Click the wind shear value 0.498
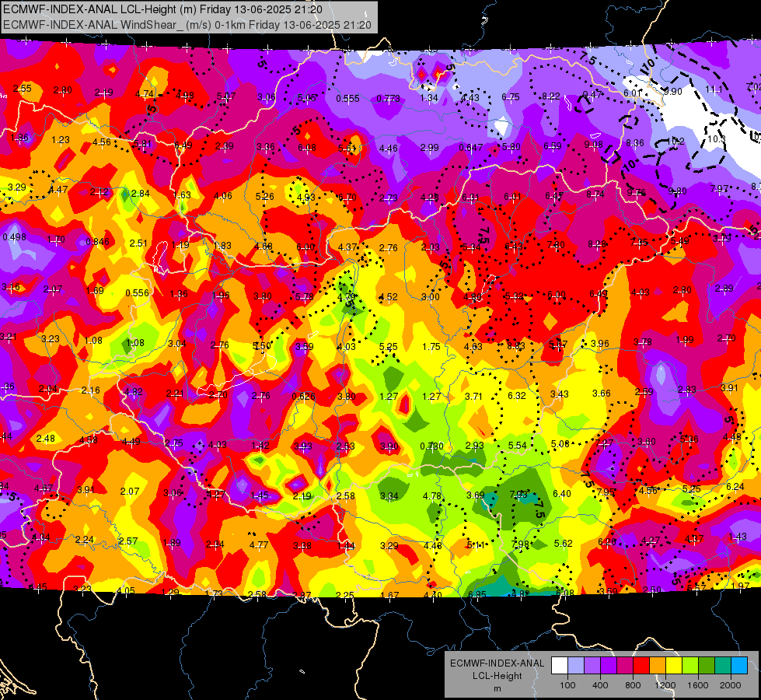The height and width of the screenshot is (700, 761). pos(14,237)
